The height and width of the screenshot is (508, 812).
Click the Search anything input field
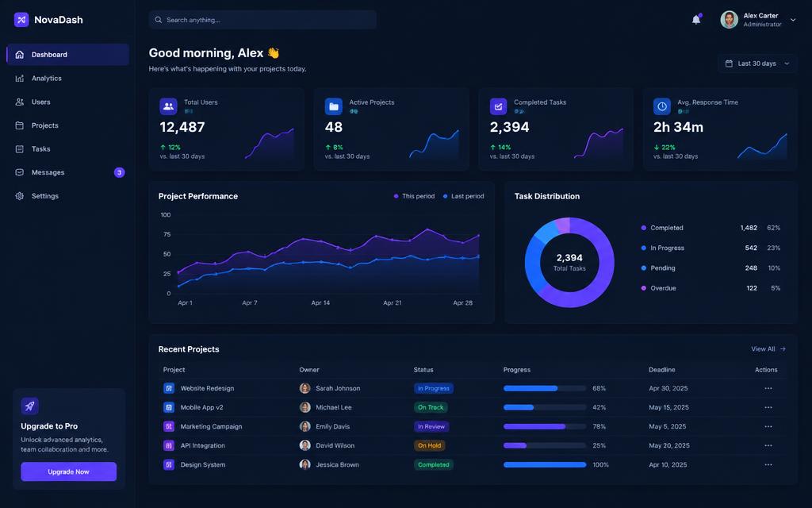pyautogui.click(x=262, y=20)
